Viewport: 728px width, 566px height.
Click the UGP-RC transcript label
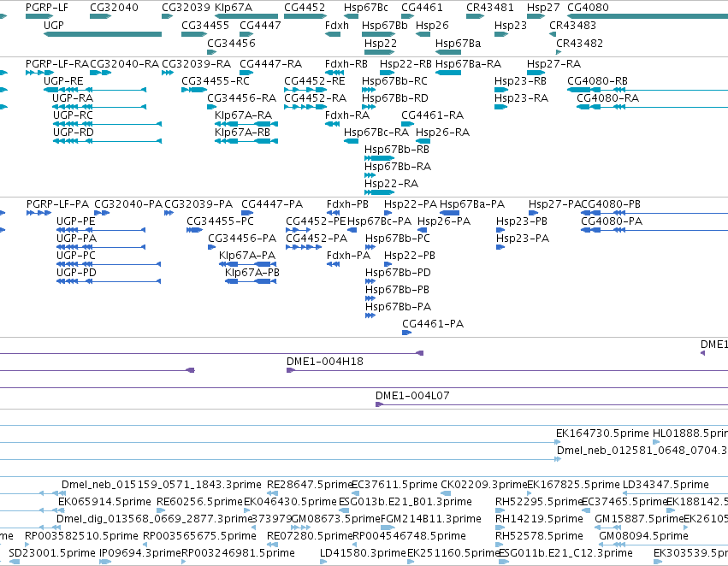click(73, 115)
